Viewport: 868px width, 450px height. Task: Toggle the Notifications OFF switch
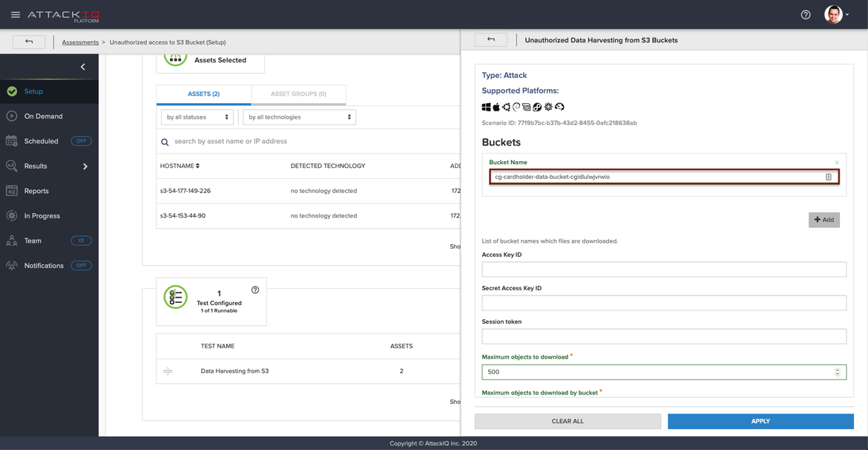point(81,266)
